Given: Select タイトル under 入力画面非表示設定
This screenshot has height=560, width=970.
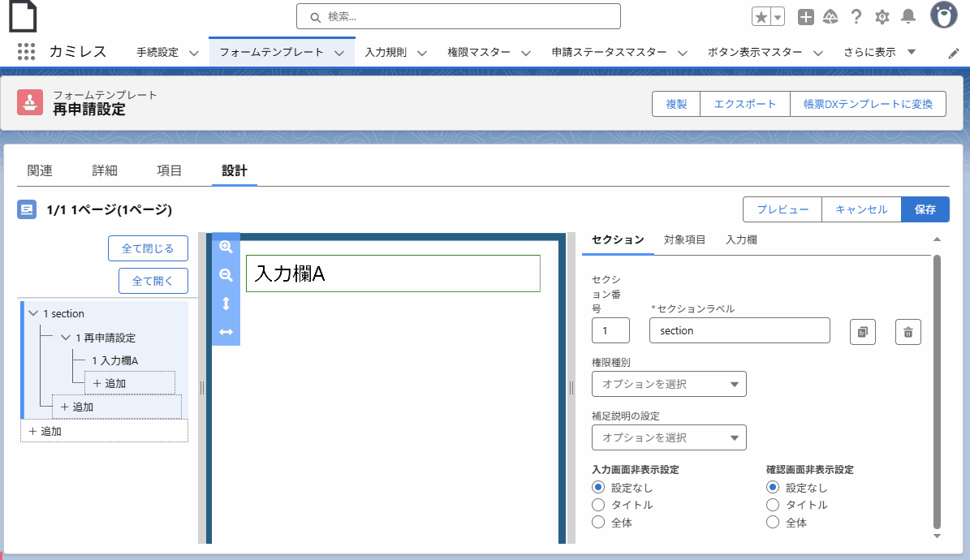Looking at the screenshot, I should click(x=598, y=505).
